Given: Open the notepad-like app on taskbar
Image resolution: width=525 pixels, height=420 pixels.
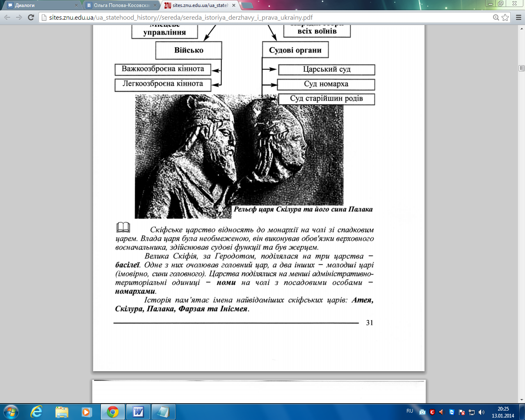Looking at the screenshot, I should click(163, 411).
